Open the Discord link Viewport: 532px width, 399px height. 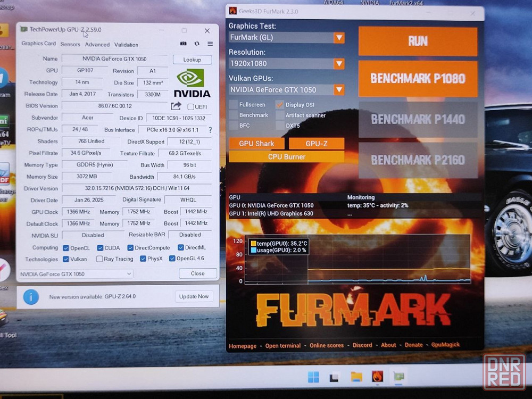tap(362, 345)
